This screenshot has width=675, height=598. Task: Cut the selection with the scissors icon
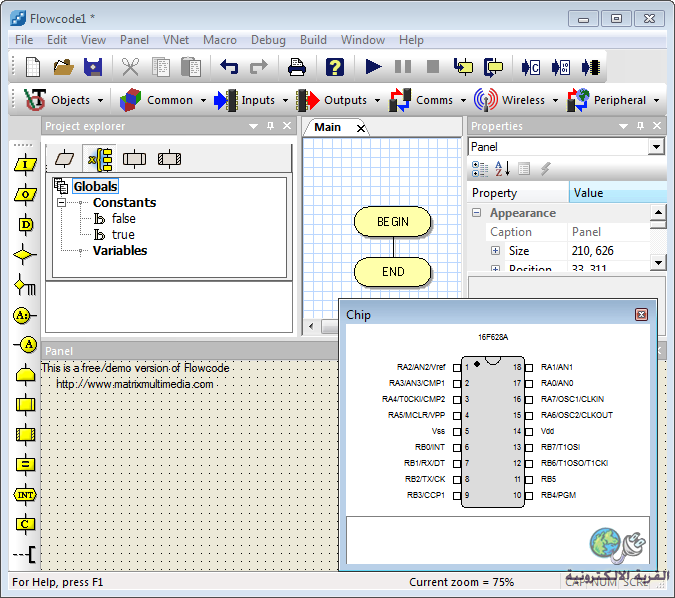pyautogui.click(x=130, y=67)
